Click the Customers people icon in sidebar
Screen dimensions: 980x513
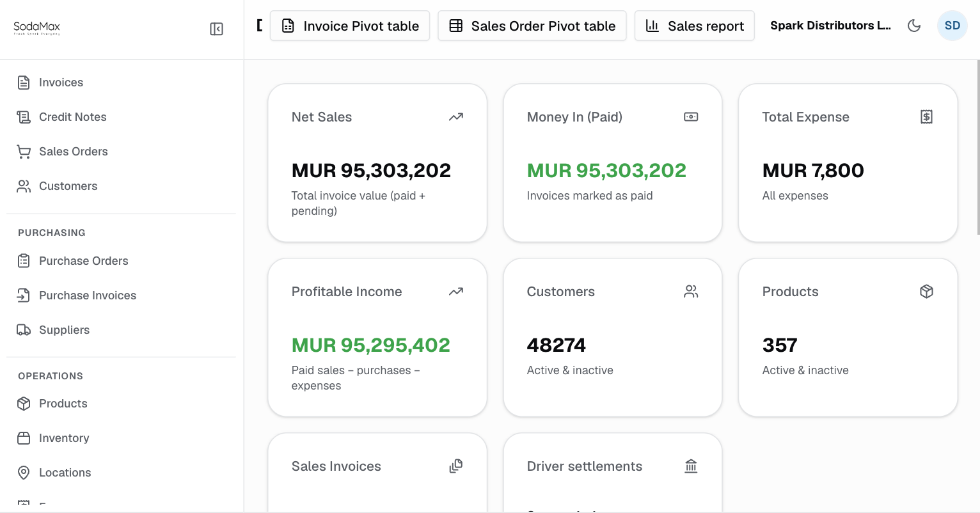click(24, 186)
